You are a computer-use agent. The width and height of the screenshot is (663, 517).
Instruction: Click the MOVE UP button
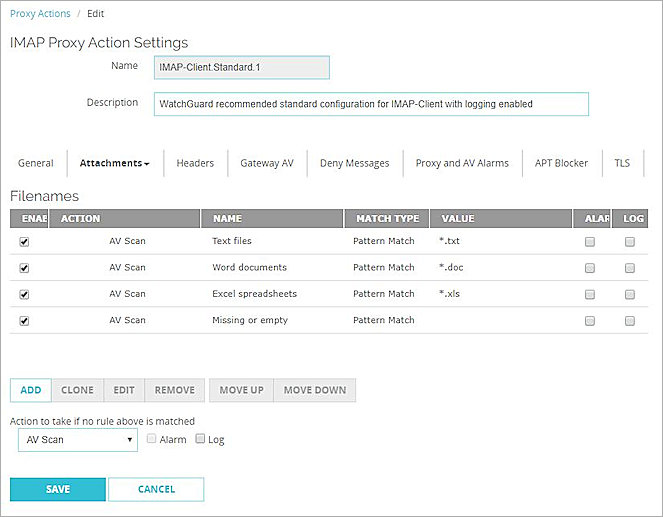(241, 390)
